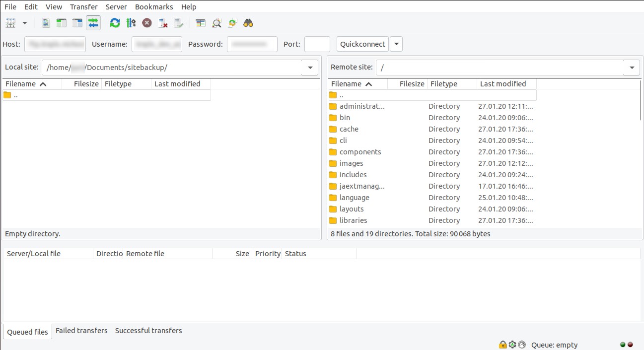644x350 pixels.
Task: Toggle processing of the transfer queue
Action: tap(131, 23)
